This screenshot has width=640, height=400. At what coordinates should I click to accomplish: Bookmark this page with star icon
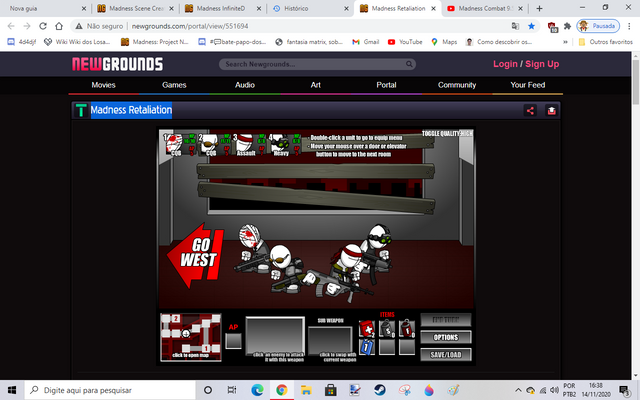point(531,26)
